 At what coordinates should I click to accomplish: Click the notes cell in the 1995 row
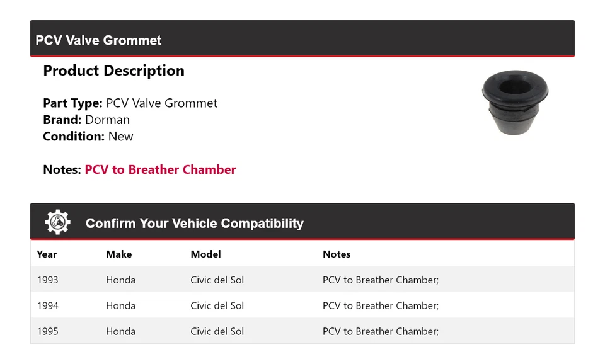pyautogui.click(x=380, y=331)
